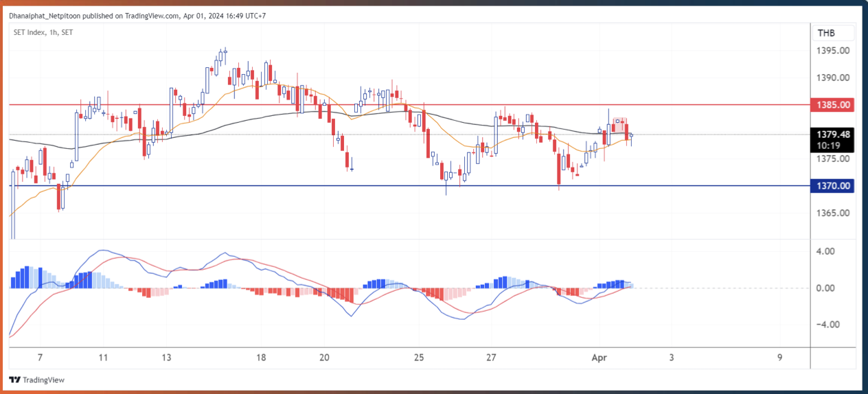Click the countdown timer 10:19
This screenshot has width=868, height=394.
point(827,146)
